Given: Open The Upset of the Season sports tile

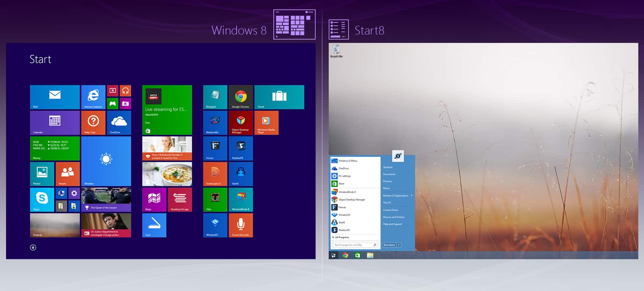Looking at the screenshot, I should [106, 200].
